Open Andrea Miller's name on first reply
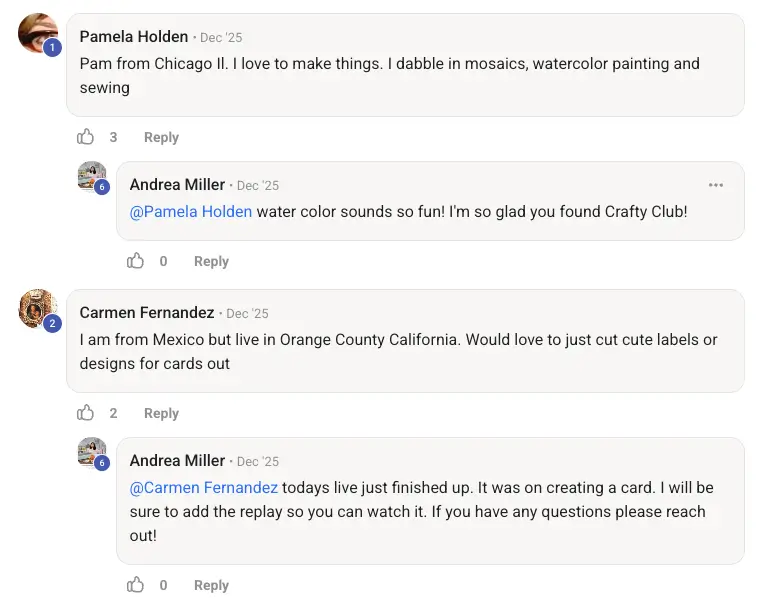The height and width of the screenshot is (598, 757). 177,185
